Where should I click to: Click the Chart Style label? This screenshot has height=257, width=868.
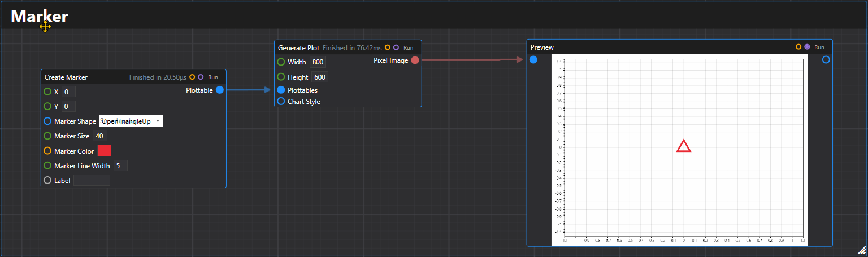point(304,101)
